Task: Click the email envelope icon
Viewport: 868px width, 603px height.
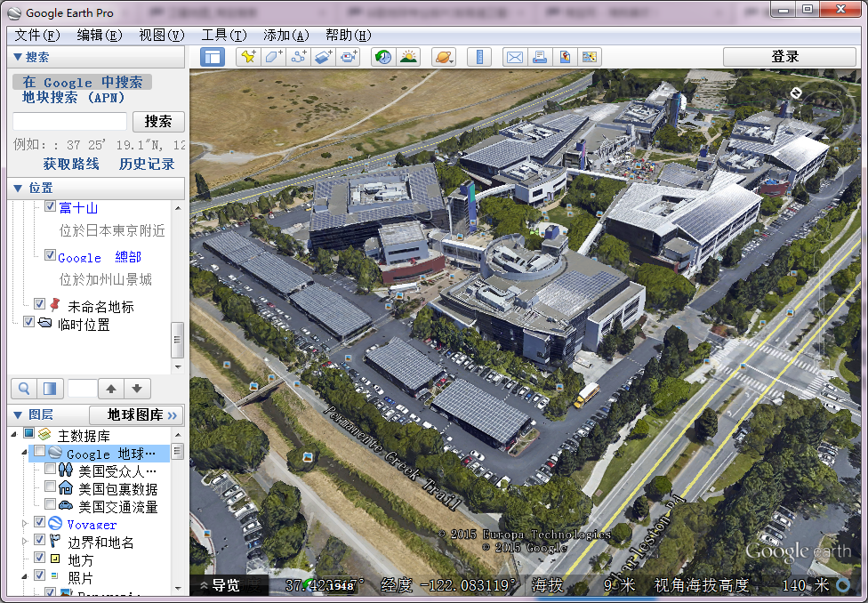Action: coord(515,57)
